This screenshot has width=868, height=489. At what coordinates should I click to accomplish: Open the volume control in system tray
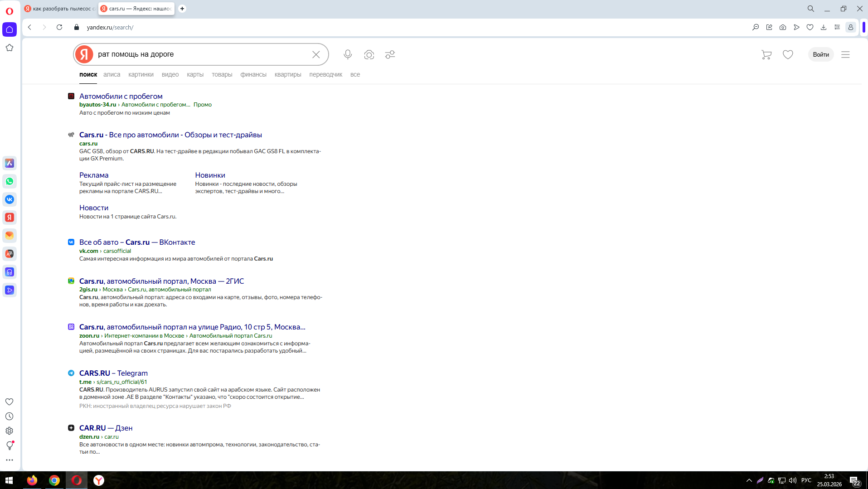[793, 480]
